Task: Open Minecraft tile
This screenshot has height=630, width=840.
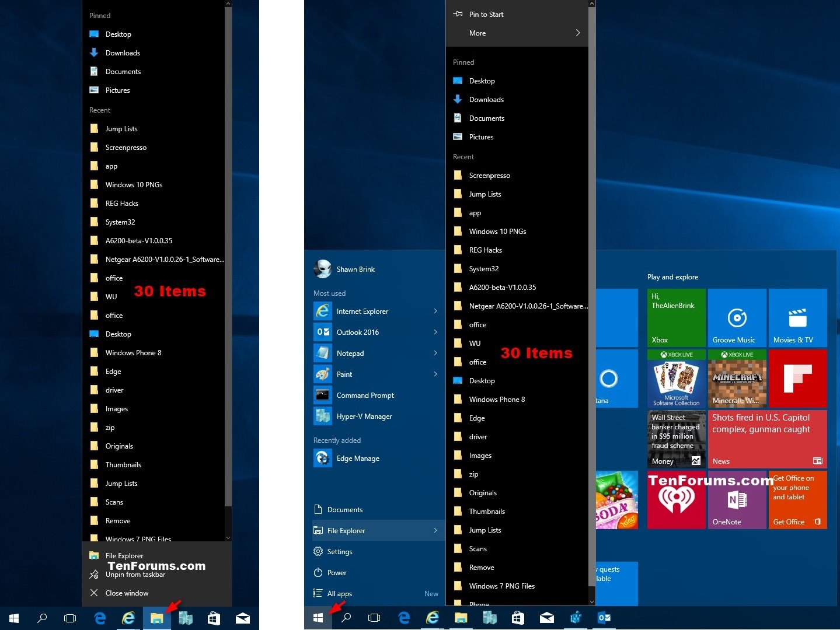Action: [737, 379]
